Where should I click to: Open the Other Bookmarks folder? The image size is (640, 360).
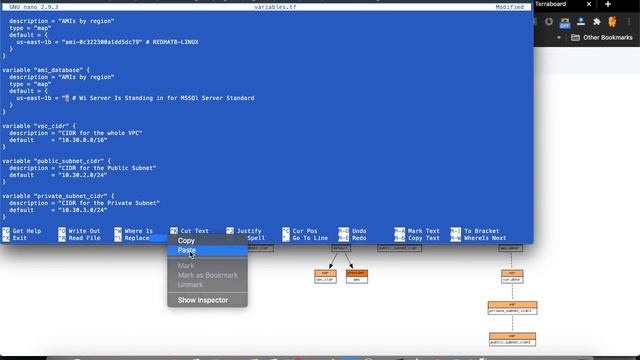602,38
